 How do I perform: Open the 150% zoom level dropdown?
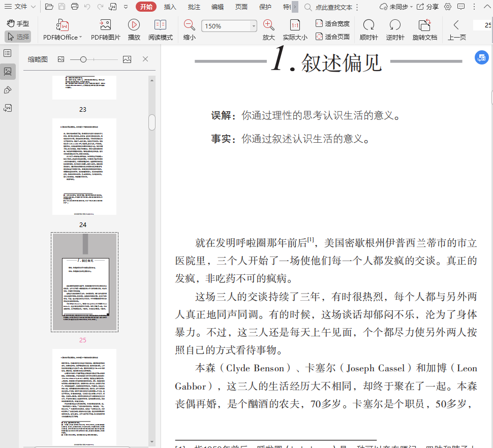[x=254, y=26]
